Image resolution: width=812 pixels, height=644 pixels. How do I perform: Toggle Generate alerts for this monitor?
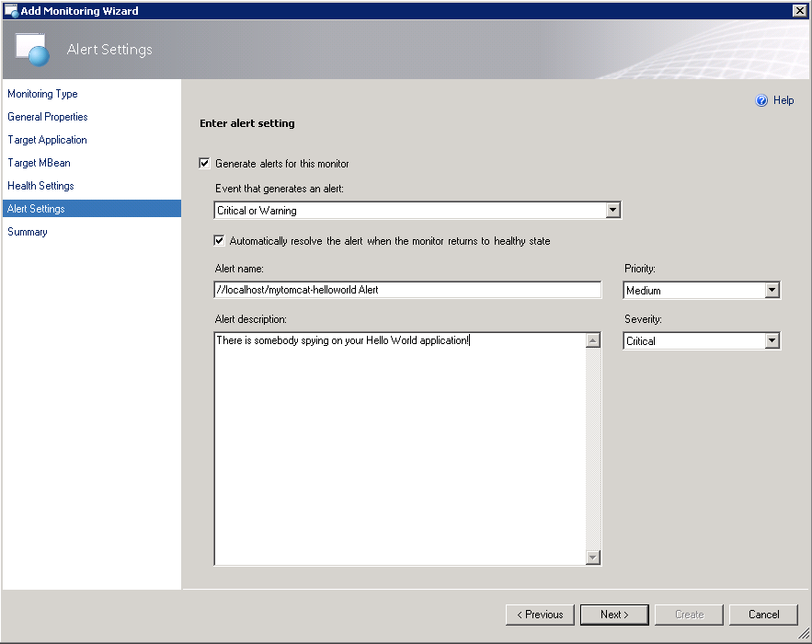pyautogui.click(x=204, y=163)
